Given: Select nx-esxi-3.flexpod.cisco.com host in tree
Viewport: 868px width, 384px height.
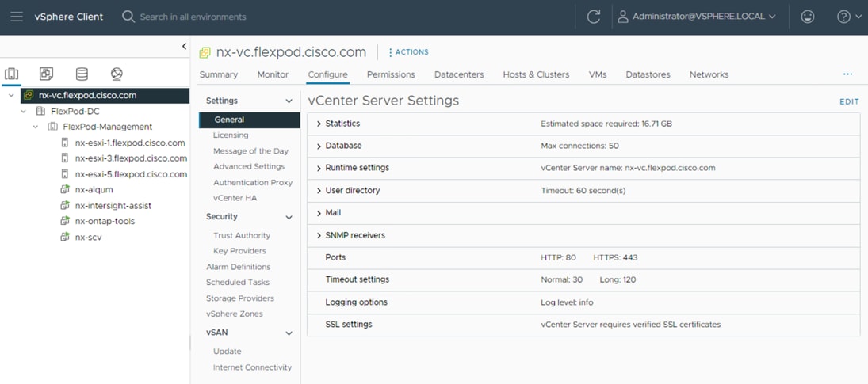Looking at the screenshot, I should point(131,158).
